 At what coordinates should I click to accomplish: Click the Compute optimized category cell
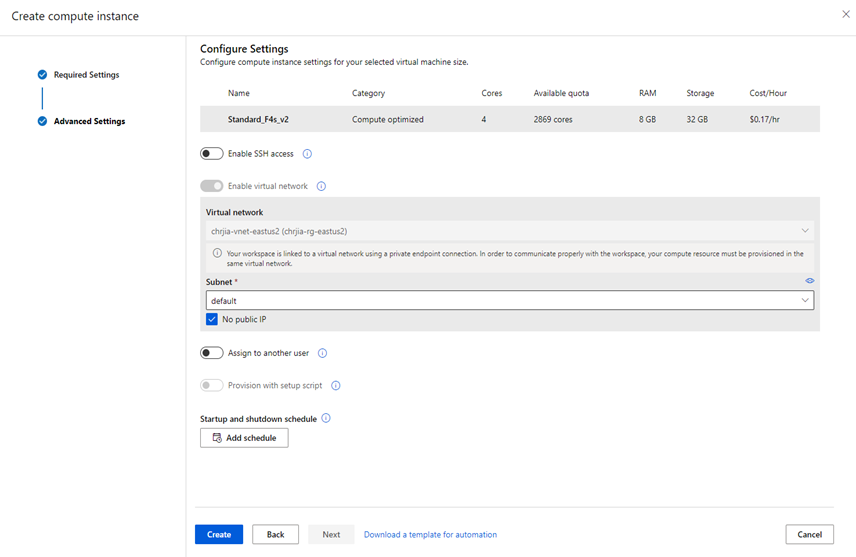coord(388,120)
